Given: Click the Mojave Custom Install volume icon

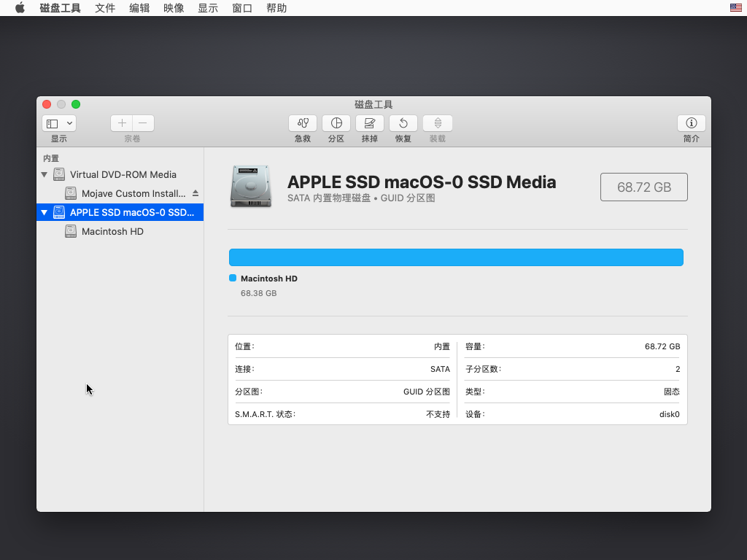Looking at the screenshot, I should (71, 193).
